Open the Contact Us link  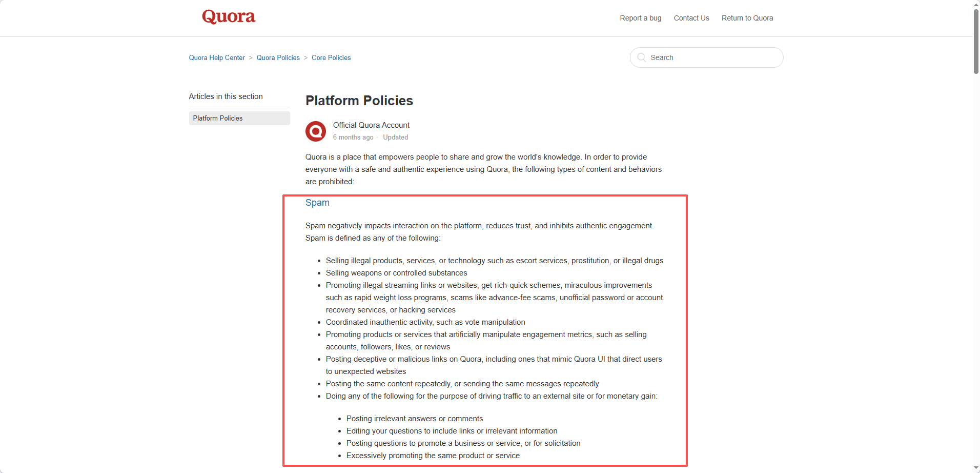pos(691,18)
